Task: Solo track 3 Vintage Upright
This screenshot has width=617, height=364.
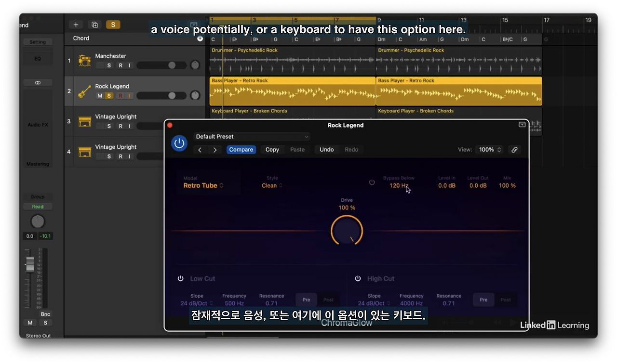Action: tap(109, 126)
